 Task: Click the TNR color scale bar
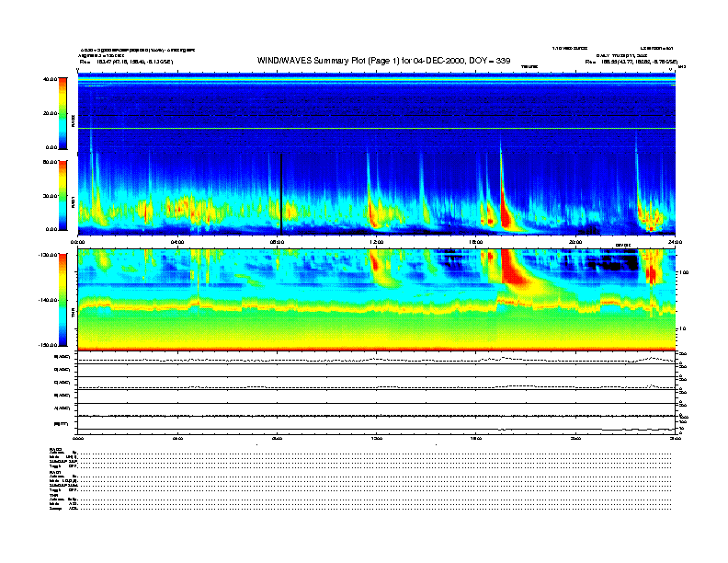[x=63, y=300]
